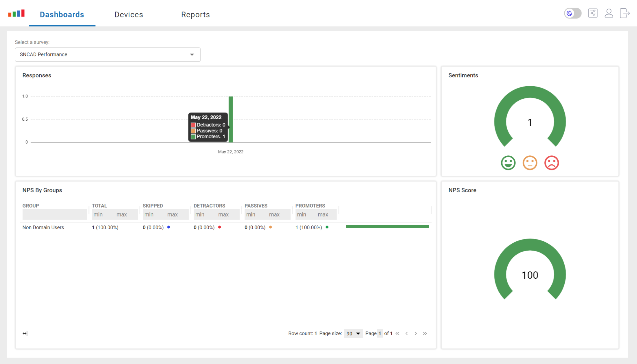Click the Skipped min filter field
Screen dimensions: 637x364
tap(154, 214)
